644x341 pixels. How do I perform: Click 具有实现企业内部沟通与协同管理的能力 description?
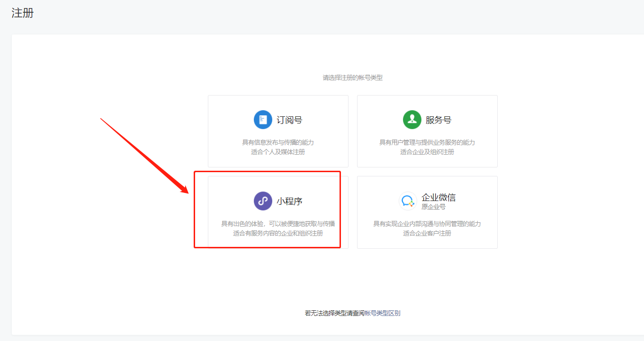(x=427, y=224)
